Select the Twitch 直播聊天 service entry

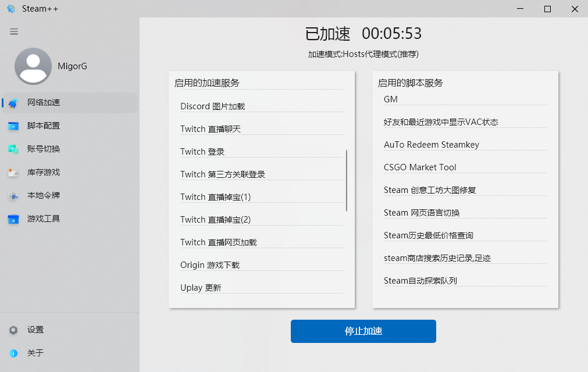[x=211, y=129]
